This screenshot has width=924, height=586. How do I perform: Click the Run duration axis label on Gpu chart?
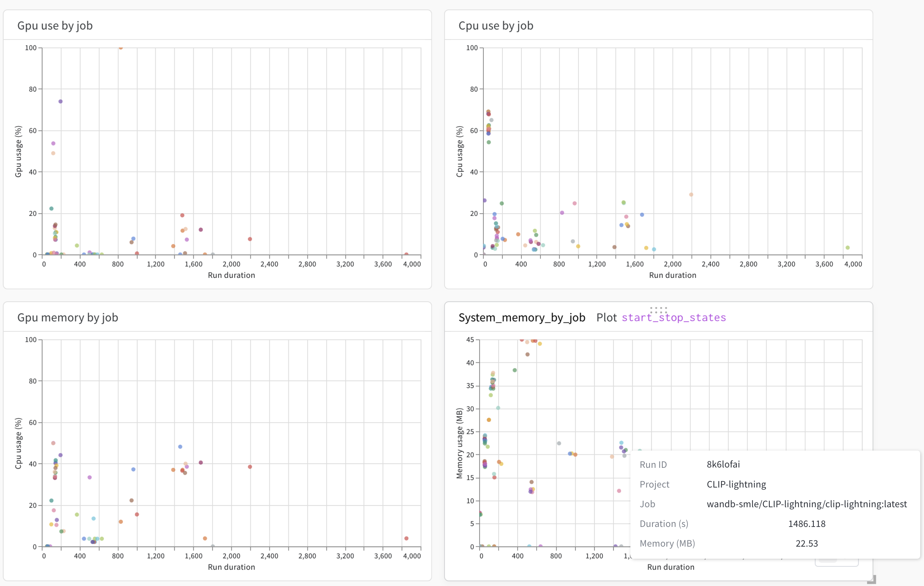click(231, 275)
